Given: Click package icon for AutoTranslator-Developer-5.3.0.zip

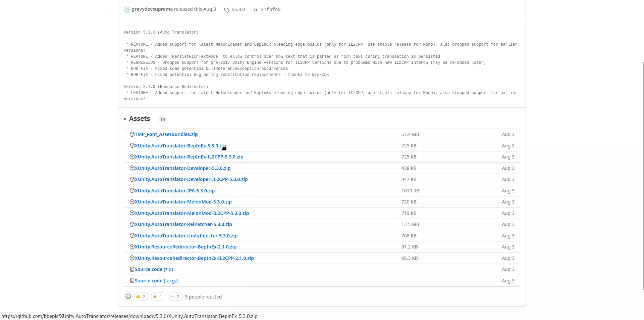Looking at the screenshot, I should (x=132, y=168).
